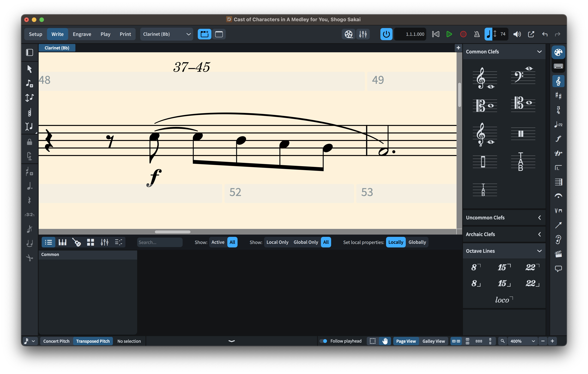Activate note input with plus icon
Screen dimensions: 588x374
coord(30,83)
